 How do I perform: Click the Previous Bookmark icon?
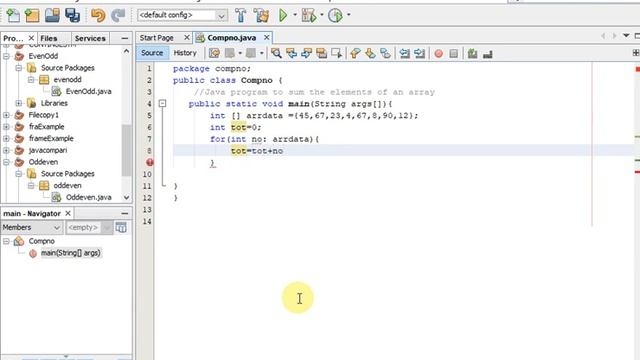pyautogui.click(x=355, y=53)
